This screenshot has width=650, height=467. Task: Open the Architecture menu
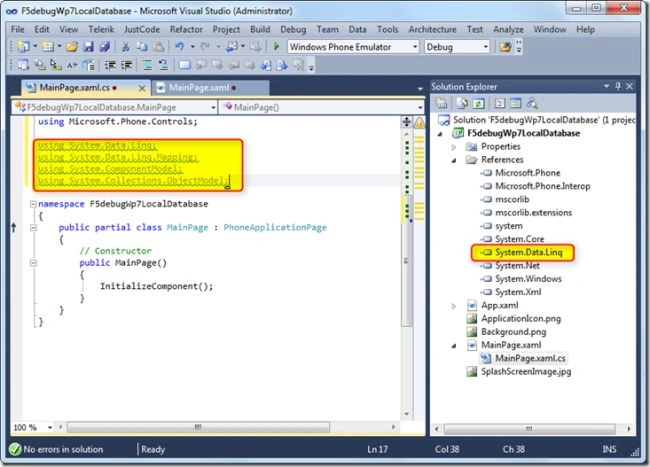click(x=432, y=29)
